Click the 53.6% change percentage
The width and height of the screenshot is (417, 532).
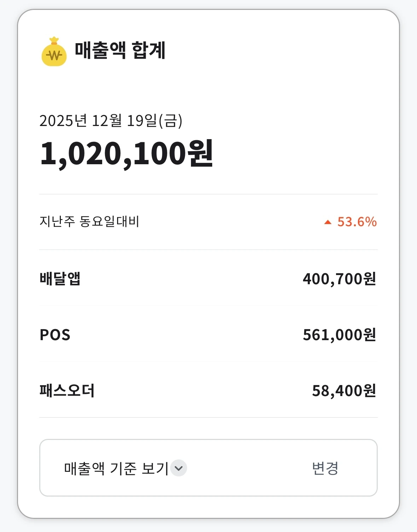click(357, 222)
